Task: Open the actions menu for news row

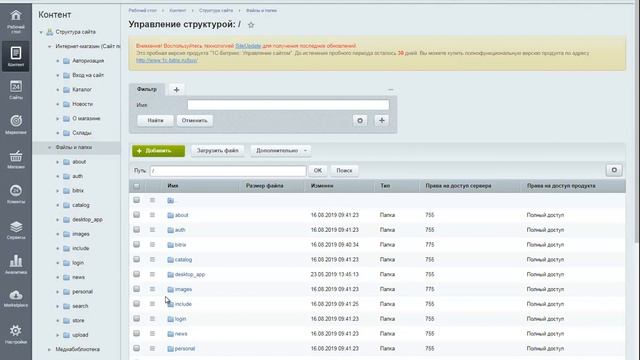Action: click(152, 333)
